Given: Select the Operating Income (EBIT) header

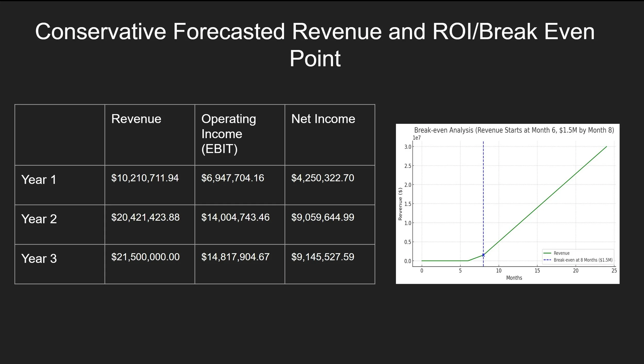Looking at the screenshot, I should coord(228,134).
